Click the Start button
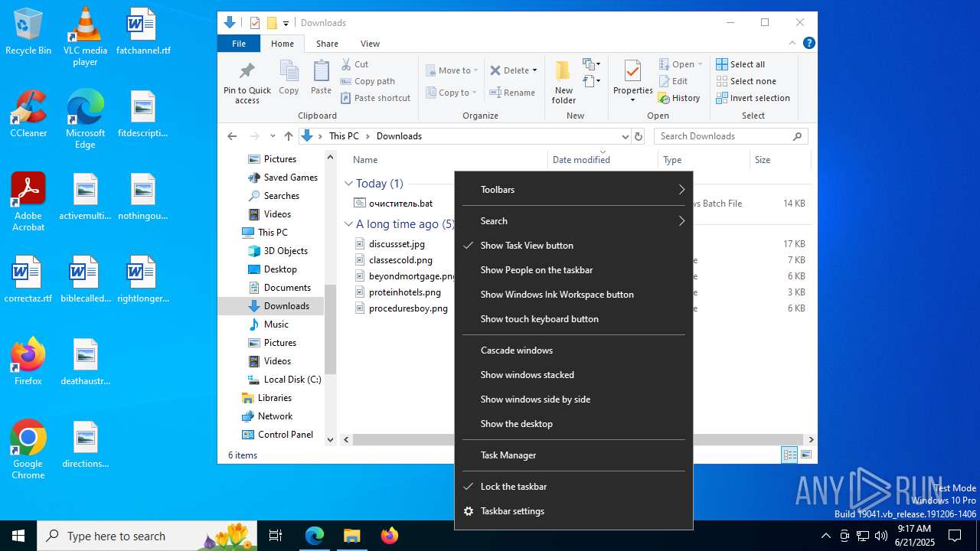The image size is (980, 551). point(18,536)
